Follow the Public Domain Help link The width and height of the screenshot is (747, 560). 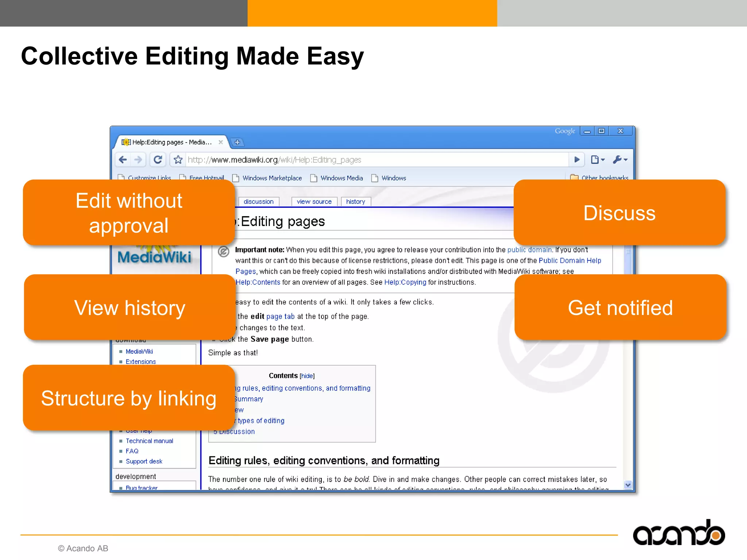[x=570, y=261]
